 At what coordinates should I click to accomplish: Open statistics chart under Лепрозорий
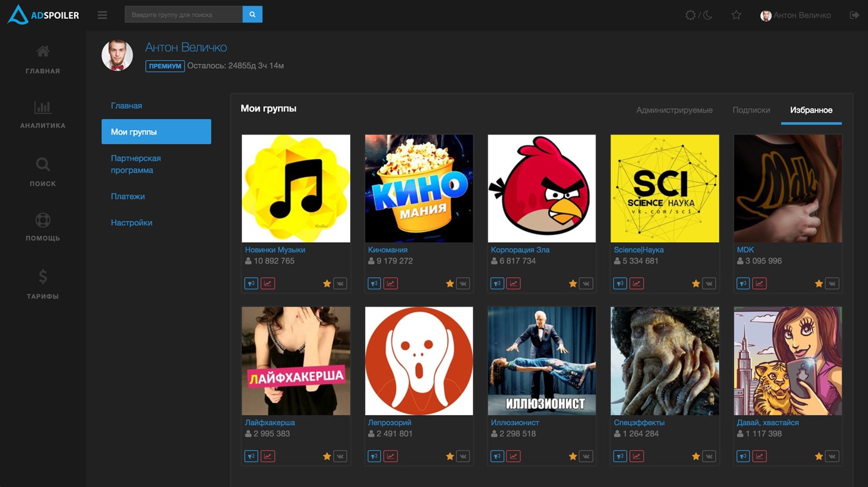point(390,456)
